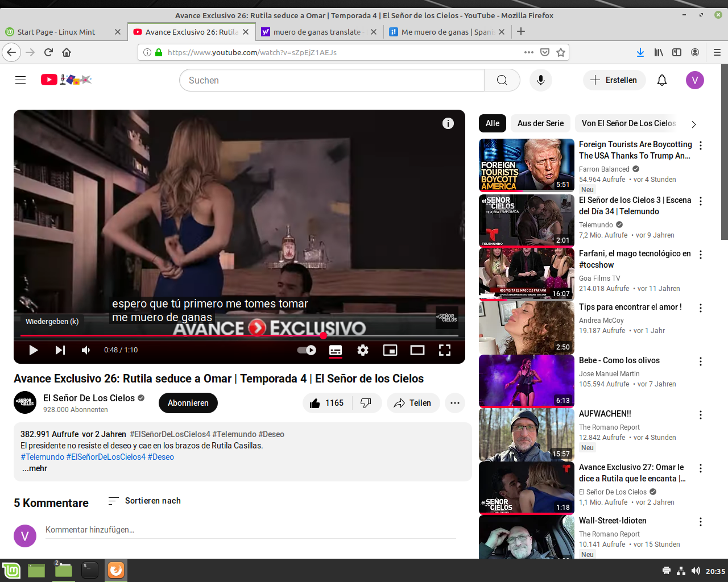This screenshot has width=728, height=582.
Task: Share the video with Teilen
Action: [413, 403]
